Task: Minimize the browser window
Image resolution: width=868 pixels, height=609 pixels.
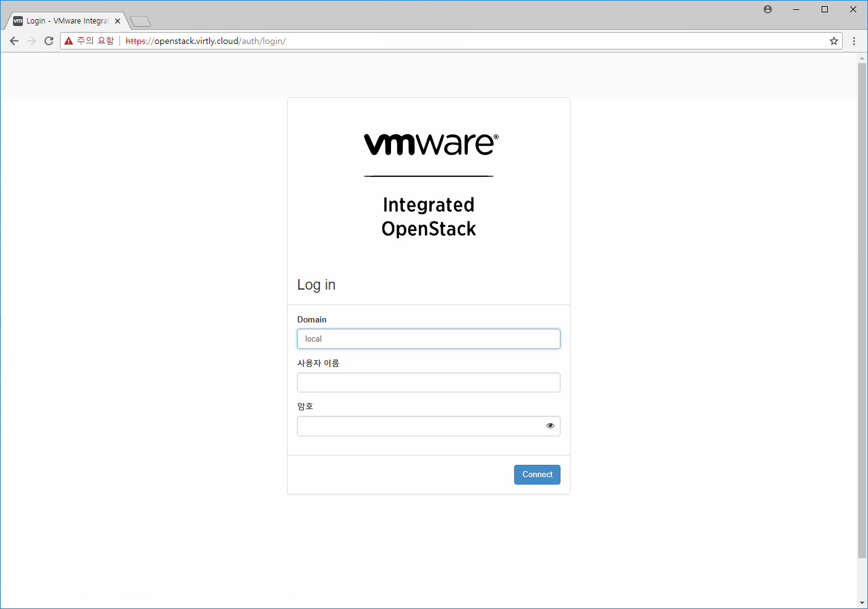Action: (x=796, y=9)
